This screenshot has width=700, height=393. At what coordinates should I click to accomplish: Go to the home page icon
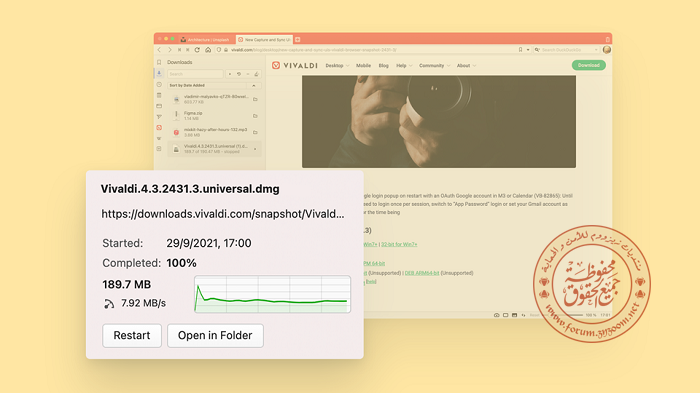coord(208,50)
